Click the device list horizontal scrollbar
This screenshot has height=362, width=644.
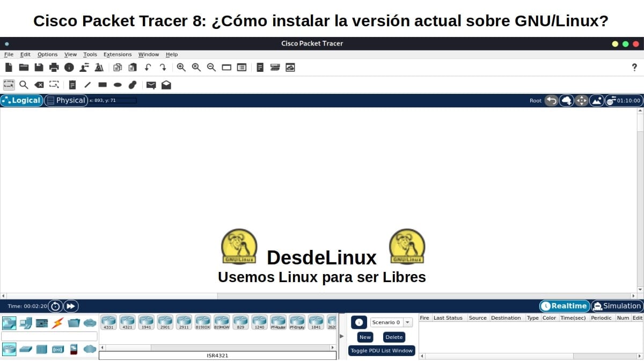(218, 348)
